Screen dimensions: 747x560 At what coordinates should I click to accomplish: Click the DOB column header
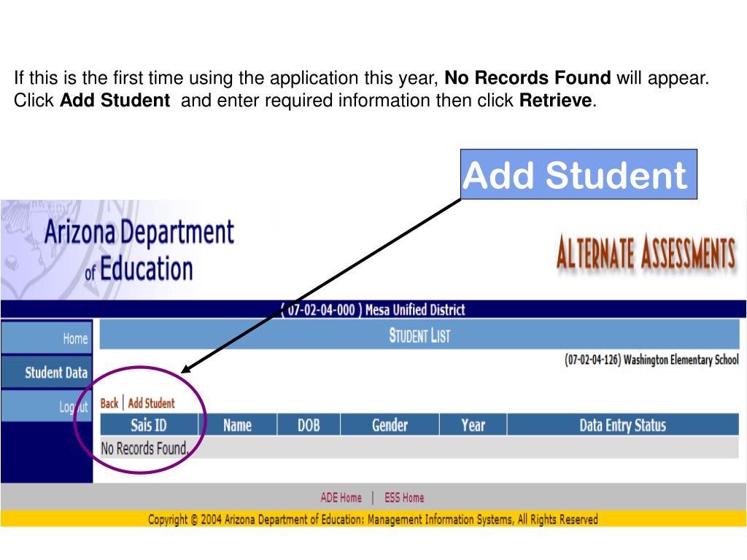click(309, 425)
